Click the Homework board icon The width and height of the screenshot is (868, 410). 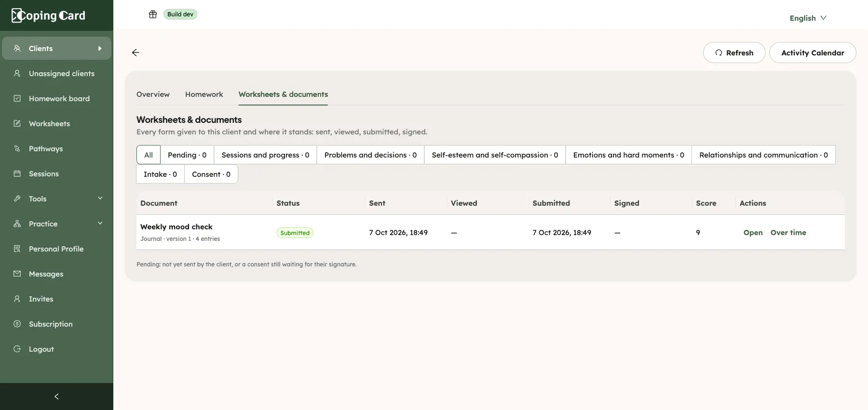click(x=17, y=98)
